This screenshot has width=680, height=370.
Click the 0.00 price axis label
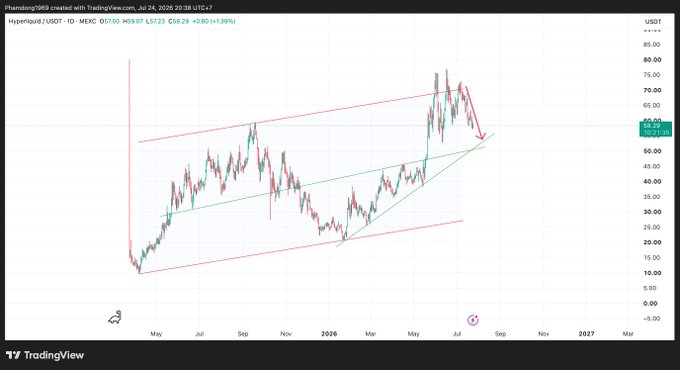click(650, 303)
